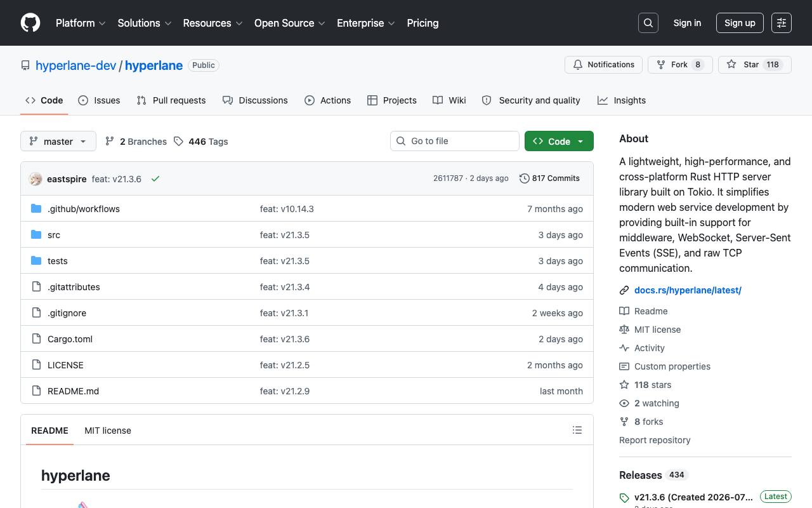The image size is (812, 508).
Task: Open the 817 Commits history
Action: point(549,178)
